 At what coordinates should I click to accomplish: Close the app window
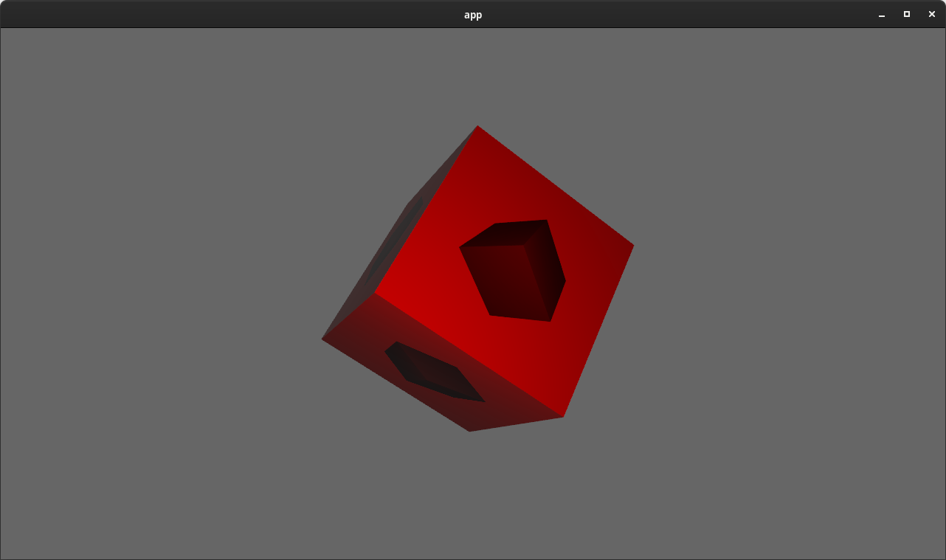(932, 14)
